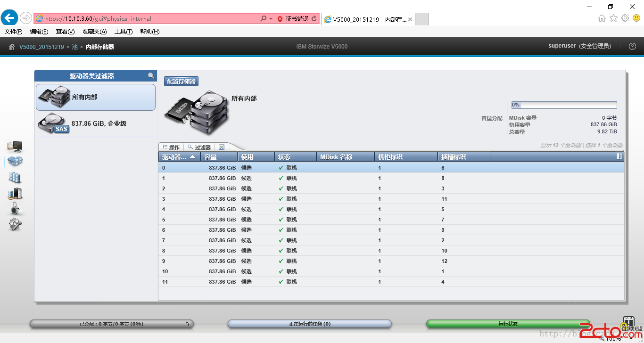This screenshot has width=644, height=343.
Task: Select drive row with ID 11
Action: pos(391,282)
